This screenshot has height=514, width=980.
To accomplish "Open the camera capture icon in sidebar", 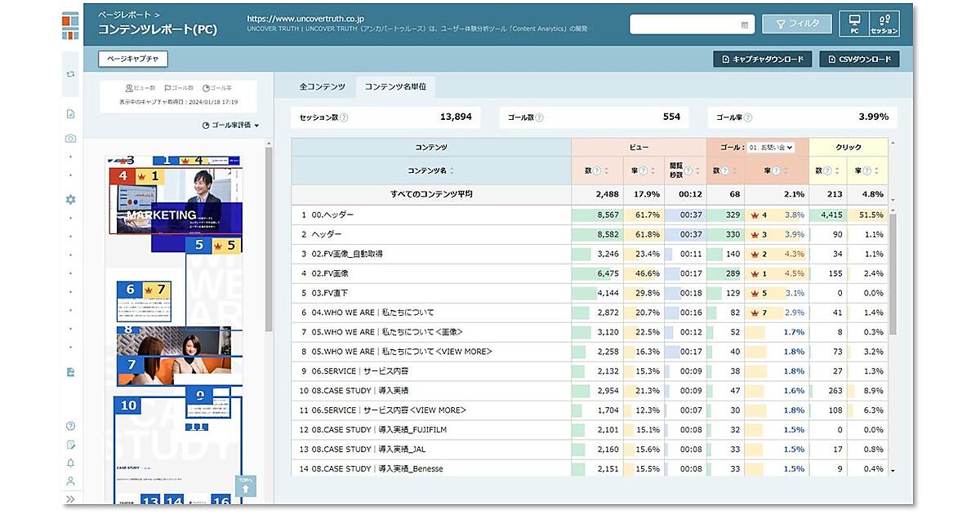I will pyautogui.click(x=71, y=139).
